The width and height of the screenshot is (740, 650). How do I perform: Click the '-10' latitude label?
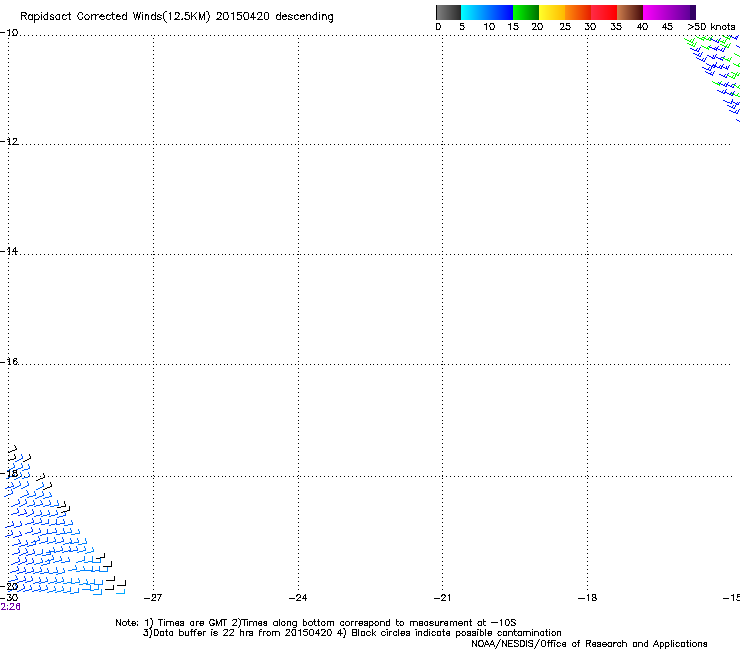pyautogui.click(x=9, y=33)
